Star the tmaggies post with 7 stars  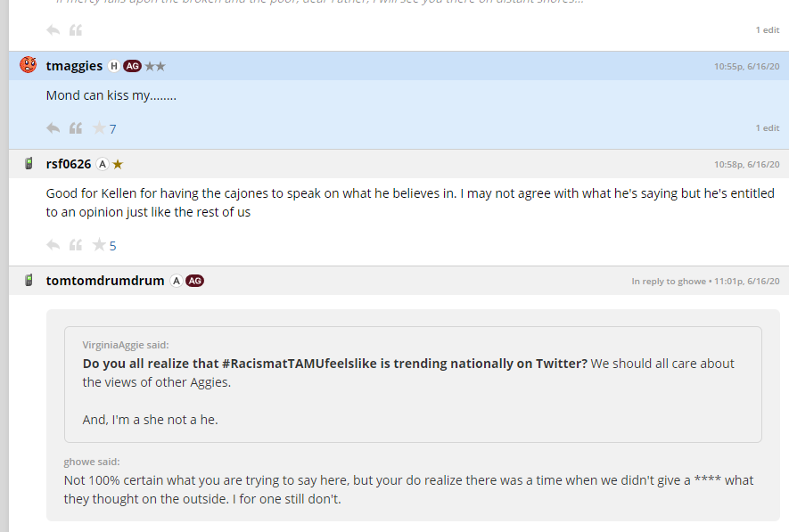pyautogui.click(x=99, y=128)
